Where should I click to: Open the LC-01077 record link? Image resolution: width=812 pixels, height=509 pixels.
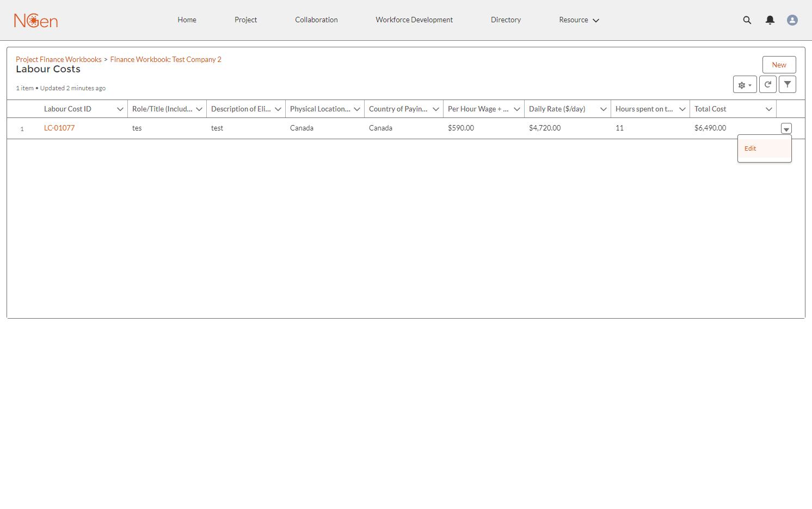59,128
